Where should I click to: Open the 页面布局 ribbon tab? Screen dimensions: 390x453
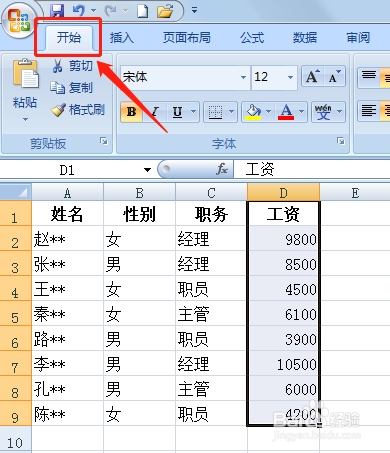tap(187, 38)
